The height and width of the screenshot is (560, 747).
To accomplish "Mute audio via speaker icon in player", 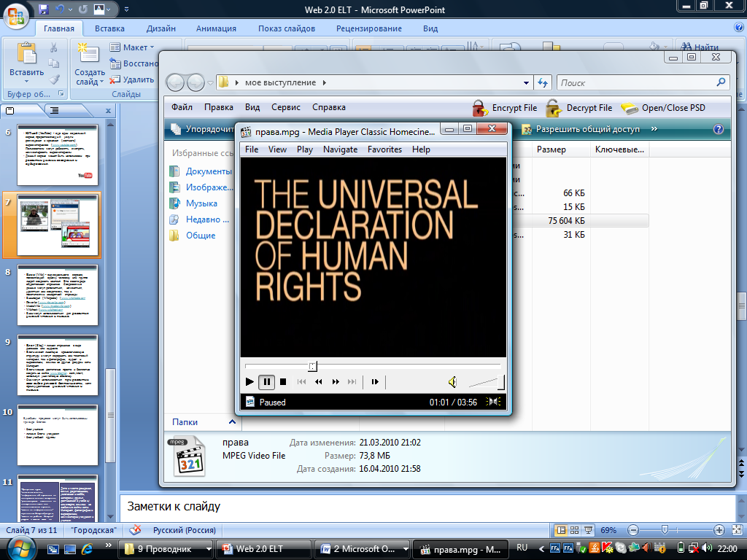I will [x=452, y=382].
